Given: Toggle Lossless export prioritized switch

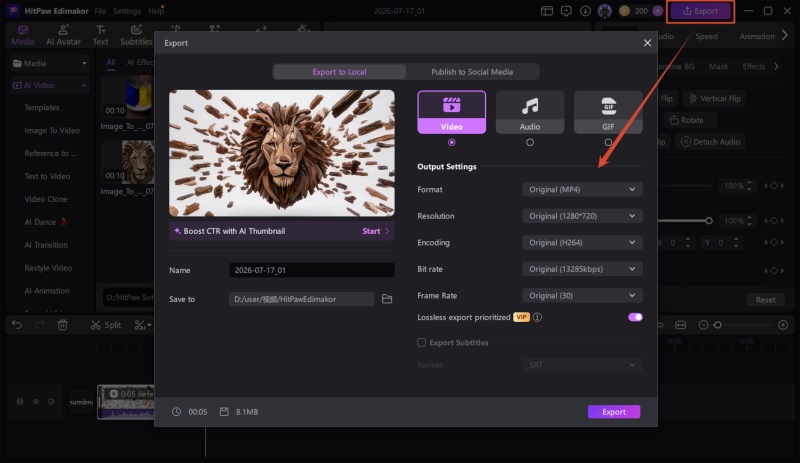Looking at the screenshot, I should coord(635,317).
